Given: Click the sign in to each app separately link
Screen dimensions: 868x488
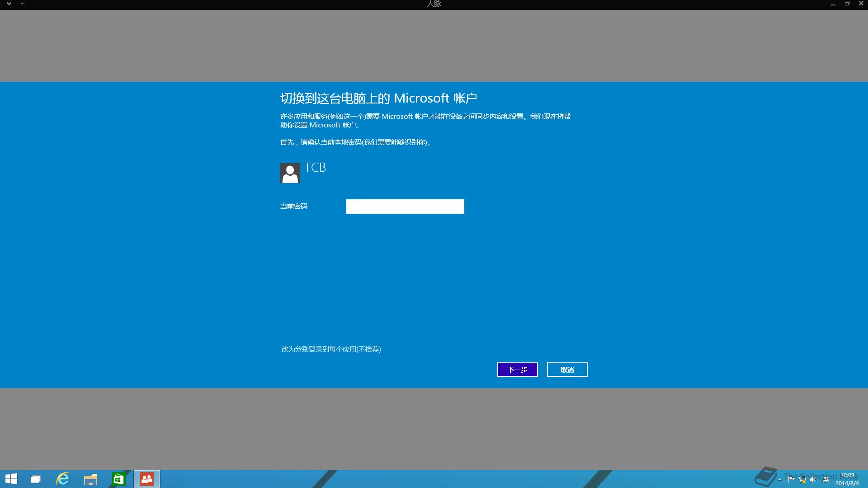Looking at the screenshot, I should tap(331, 349).
